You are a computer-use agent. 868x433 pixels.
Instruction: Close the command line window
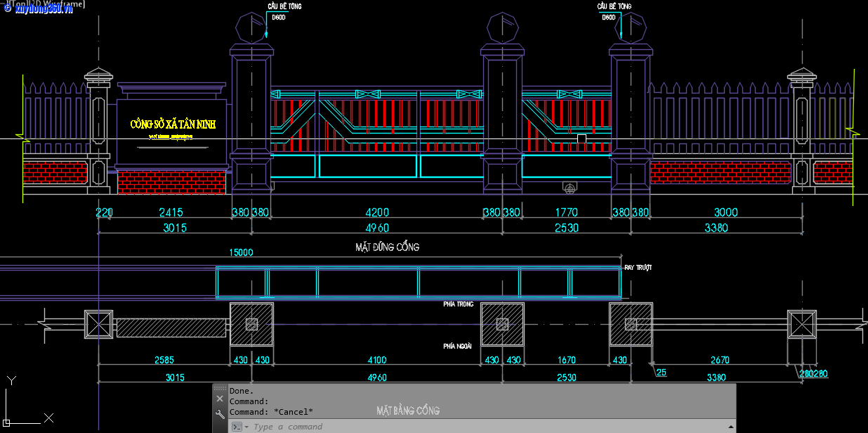pyautogui.click(x=220, y=399)
